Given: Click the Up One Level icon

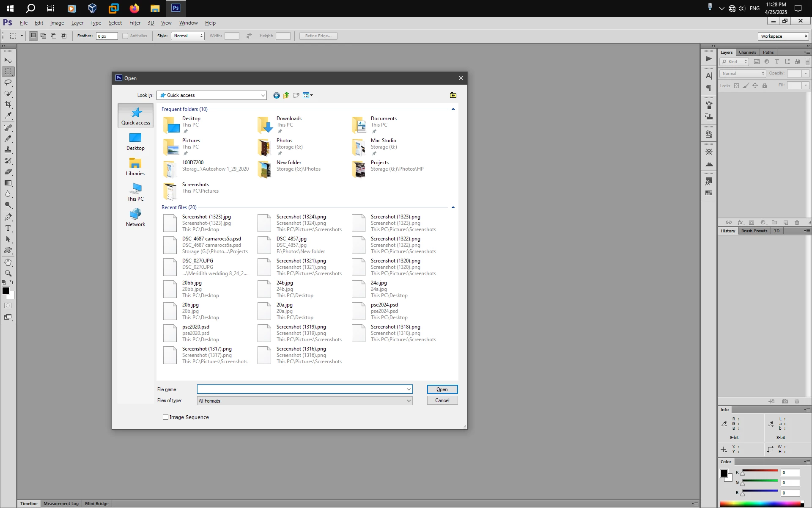Looking at the screenshot, I should coord(286,95).
